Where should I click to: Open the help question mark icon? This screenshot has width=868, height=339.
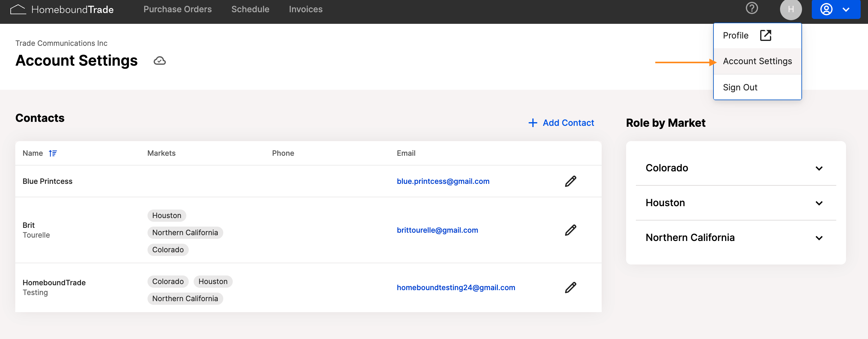point(752,9)
